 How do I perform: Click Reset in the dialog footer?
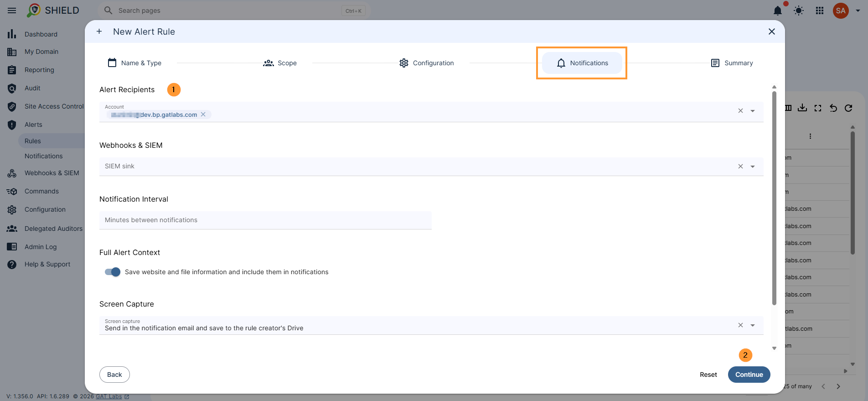(x=708, y=375)
